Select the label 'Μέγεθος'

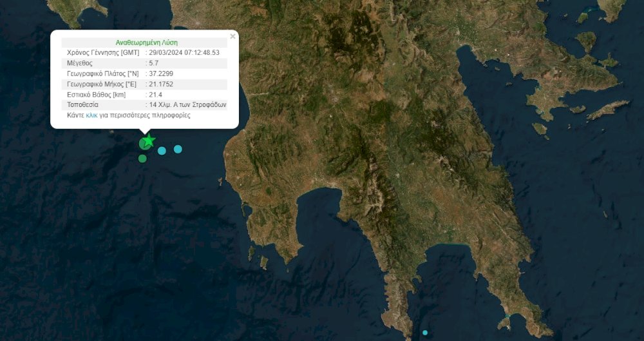click(80, 63)
